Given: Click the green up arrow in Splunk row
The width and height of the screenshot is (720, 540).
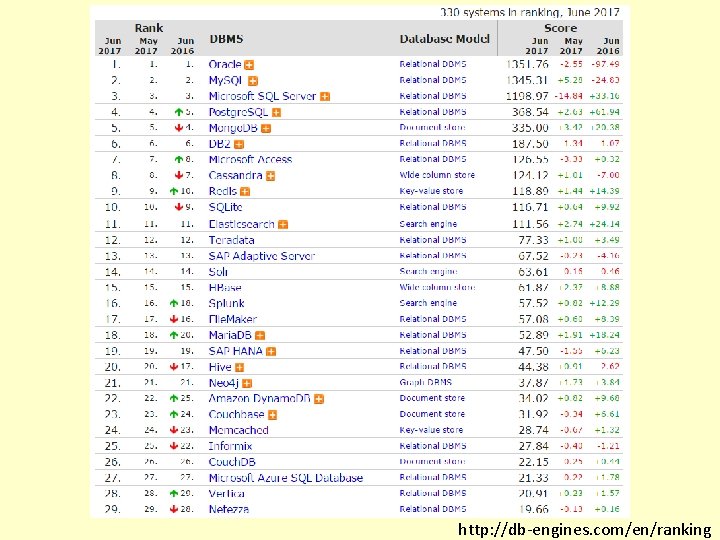Looking at the screenshot, I should [174, 303].
